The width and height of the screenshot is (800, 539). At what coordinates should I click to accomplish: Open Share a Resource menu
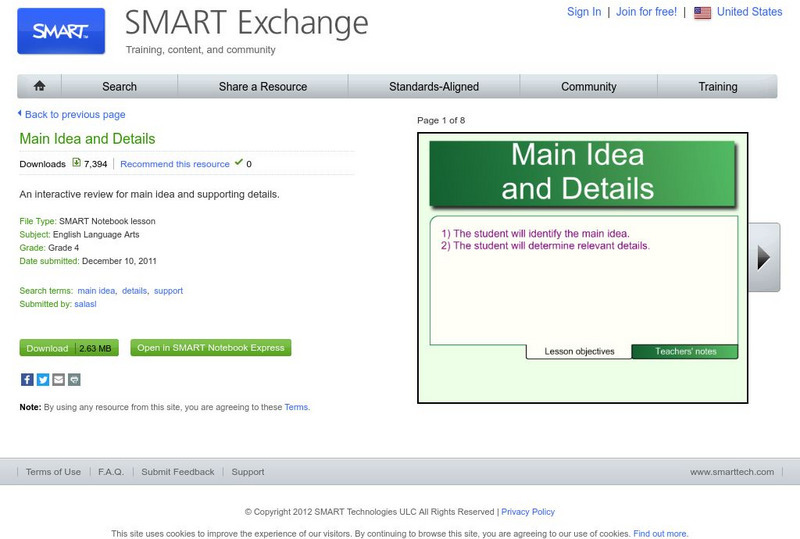263,86
